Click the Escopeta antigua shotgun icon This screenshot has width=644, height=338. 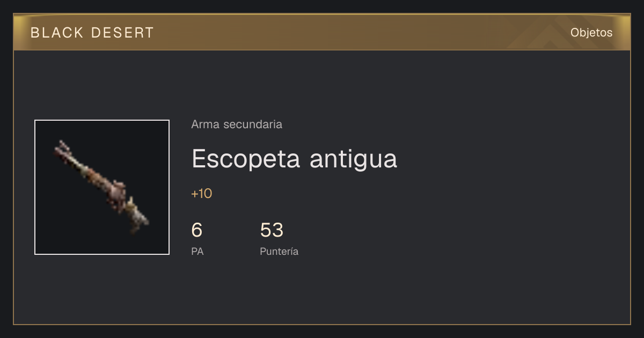coord(102,187)
